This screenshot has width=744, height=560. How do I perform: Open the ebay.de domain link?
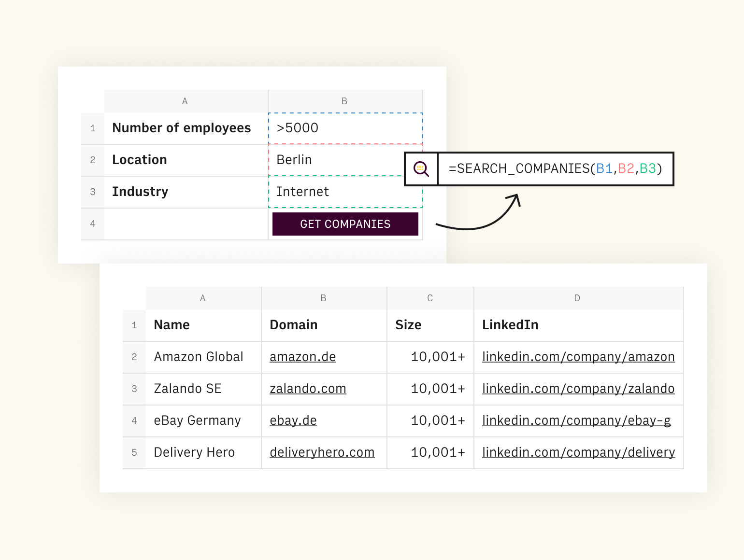click(x=293, y=420)
